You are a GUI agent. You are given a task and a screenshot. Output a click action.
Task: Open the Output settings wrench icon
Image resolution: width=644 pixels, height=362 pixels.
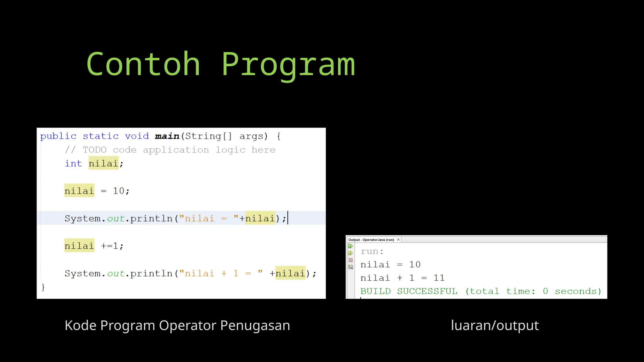350,267
